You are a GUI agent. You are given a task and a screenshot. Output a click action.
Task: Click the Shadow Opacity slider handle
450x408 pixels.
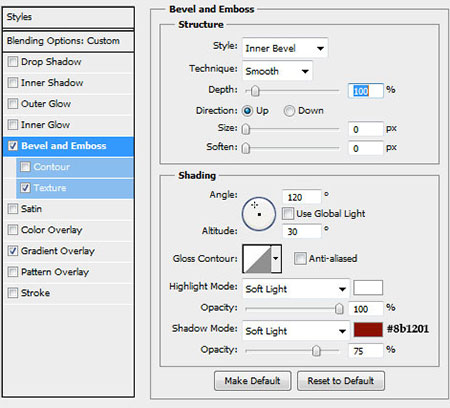(x=316, y=351)
